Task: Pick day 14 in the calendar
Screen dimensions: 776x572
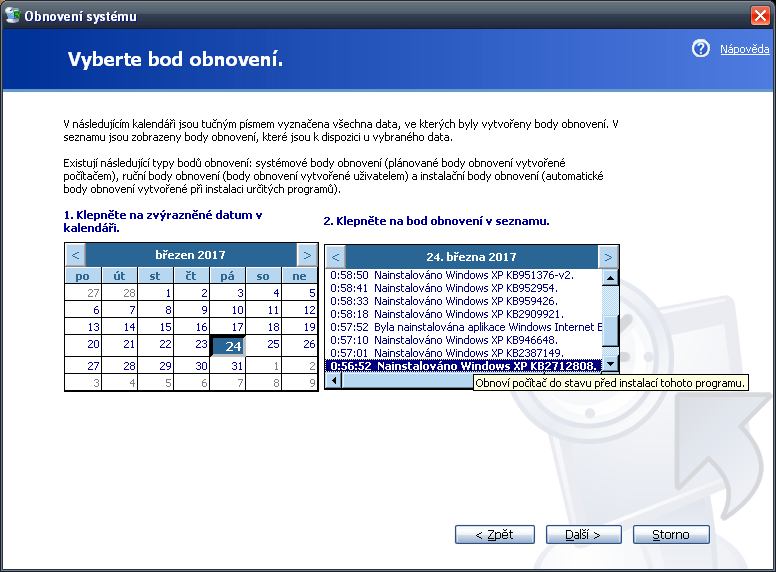Action: click(120, 327)
